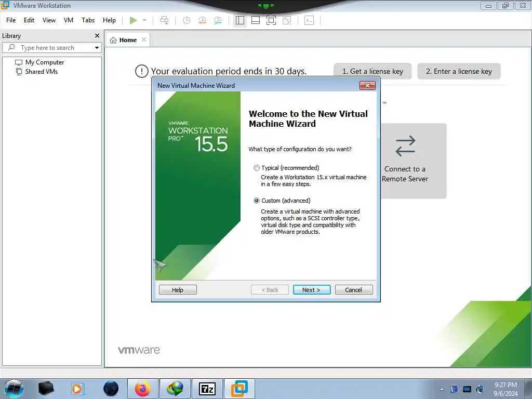Open the media player taskbar icon
Viewport: 532px width, 399px height.
[77, 389]
